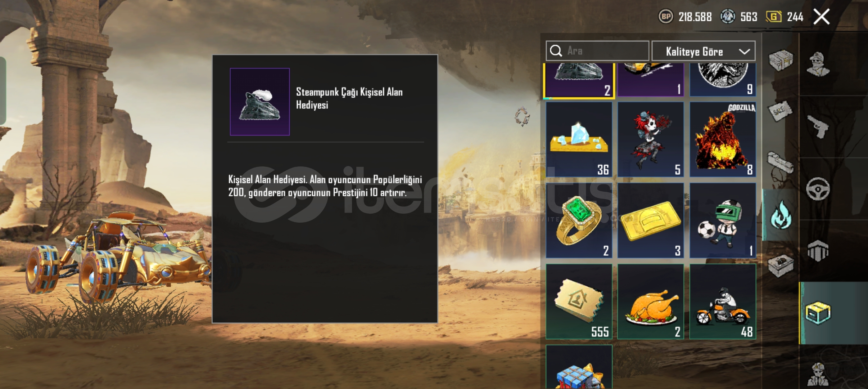
Task: Click the BP coin balance icon
Action: pyautogui.click(x=666, y=17)
